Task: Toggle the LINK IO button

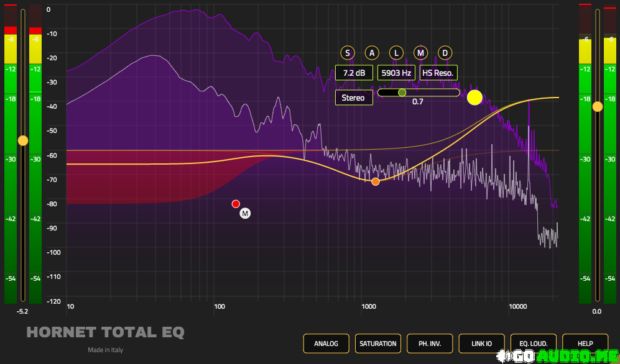Action: click(x=481, y=344)
